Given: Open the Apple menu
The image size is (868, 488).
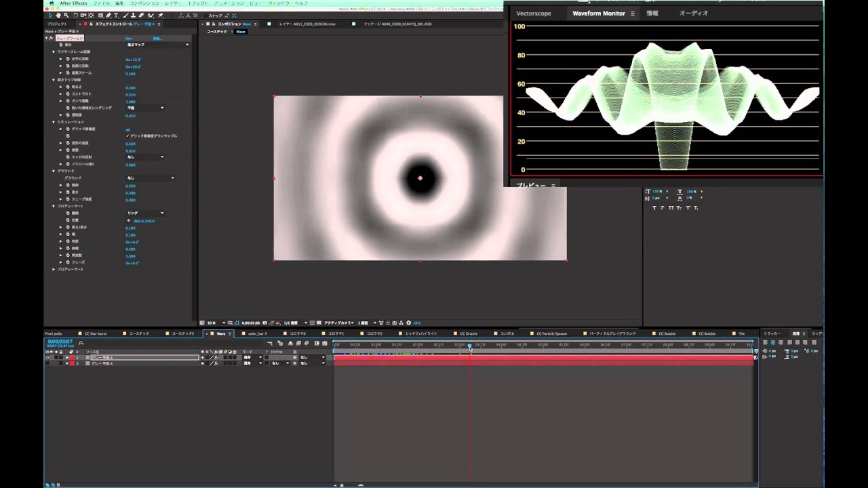Looking at the screenshot, I should coord(51,3).
